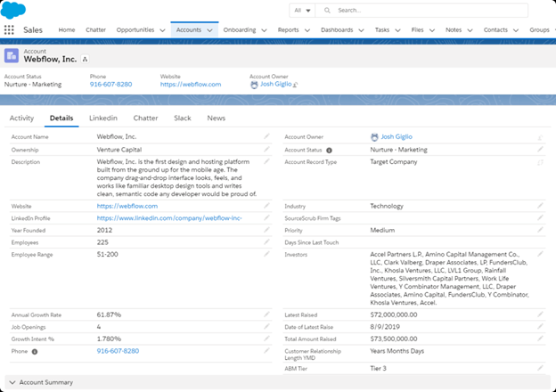Open the account hierarchy icon beside Webflow, Inc.
Screen dimensions: 556x392
85,59
